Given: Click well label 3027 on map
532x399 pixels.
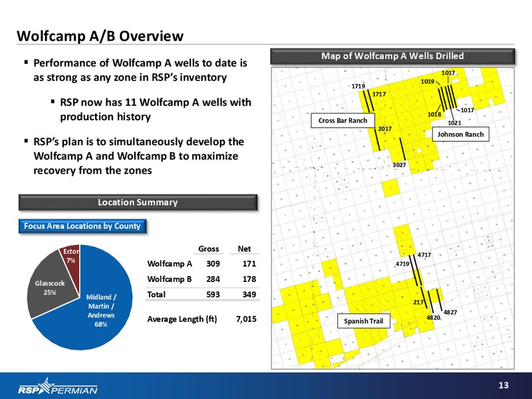Looking at the screenshot, I should pos(400,165).
